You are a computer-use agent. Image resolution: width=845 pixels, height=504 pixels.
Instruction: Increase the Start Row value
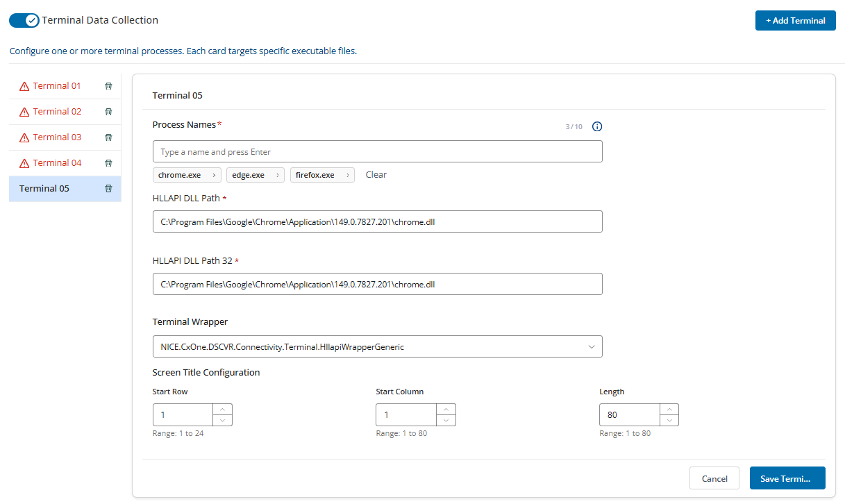(x=222, y=410)
